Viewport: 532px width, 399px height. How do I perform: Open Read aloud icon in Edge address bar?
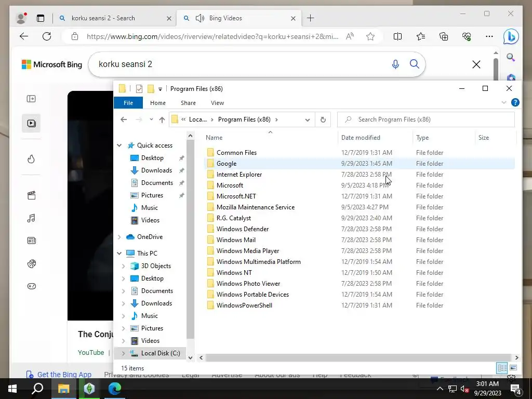pyautogui.click(x=350, y=36)
